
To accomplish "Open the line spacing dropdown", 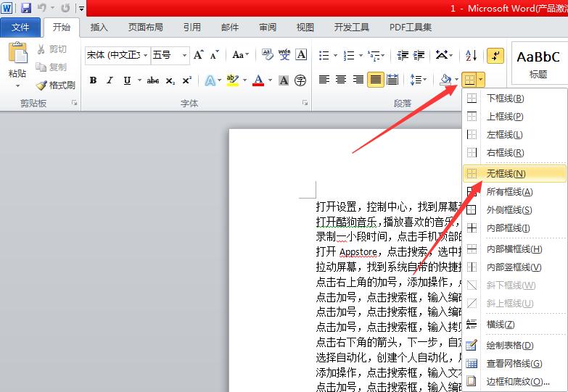I will pyautogui.click(x=419, y=80).
